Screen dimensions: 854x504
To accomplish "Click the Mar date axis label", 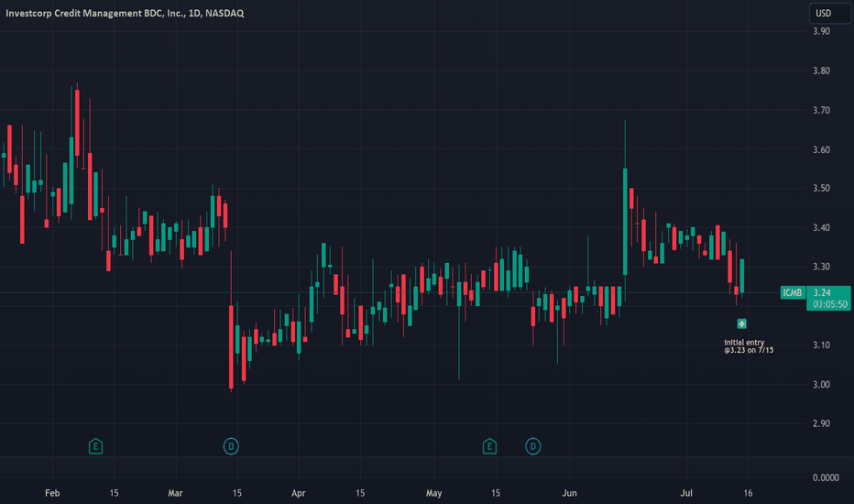I will point(175,493).
